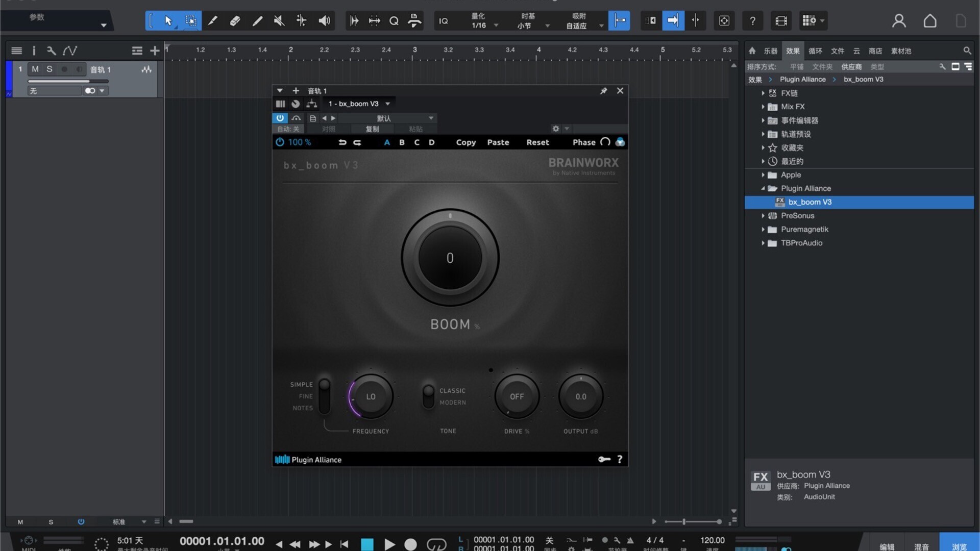
Task: Expand the TBProAudio folder
Action: pos(763,243)
